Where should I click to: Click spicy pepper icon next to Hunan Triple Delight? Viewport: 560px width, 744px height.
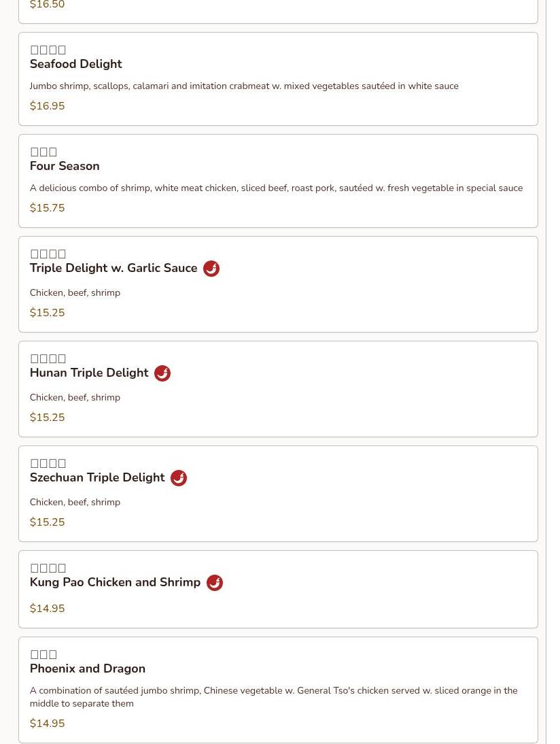tap(162, 373)
